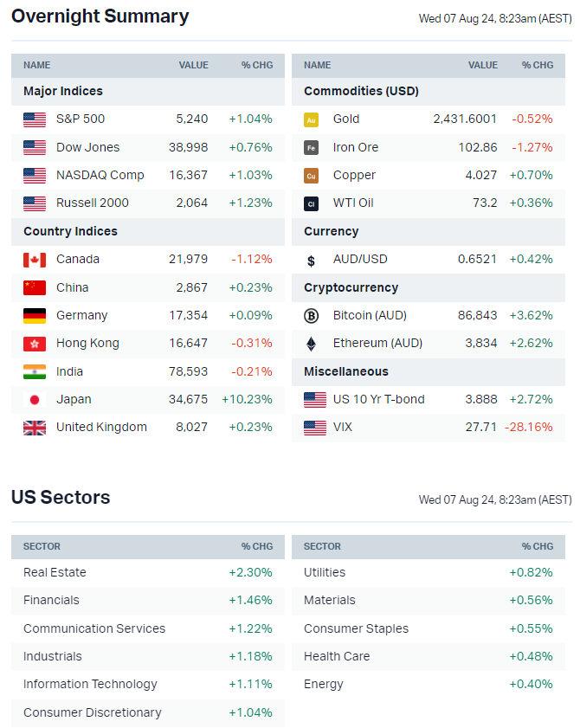580x728 pixels.
Task: Click the United Kingdom flag icon
Action: pos(35,428)
